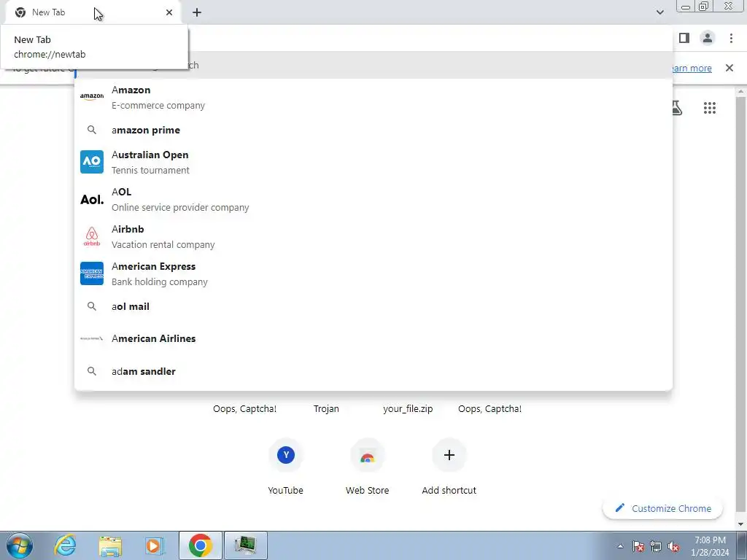Click the Add shortcut button

point(449,467)
